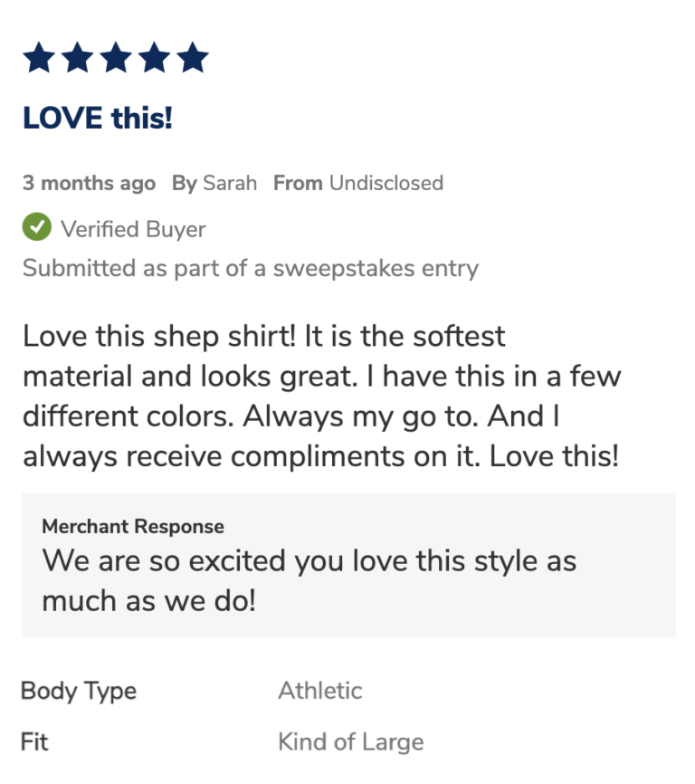This screenshot has height=784, width=695.
Task: Click the "Merchant Response" heading
Action: point(133,526)
